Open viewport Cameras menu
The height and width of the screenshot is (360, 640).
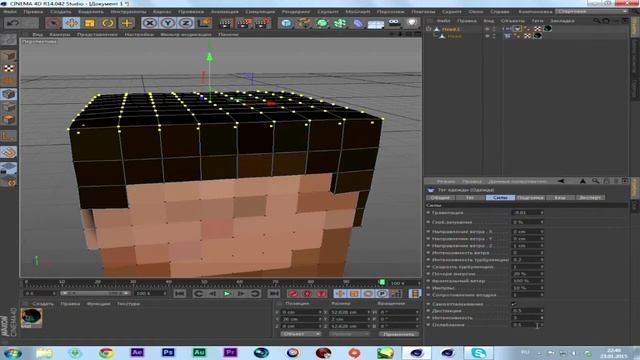coord(60,35)
